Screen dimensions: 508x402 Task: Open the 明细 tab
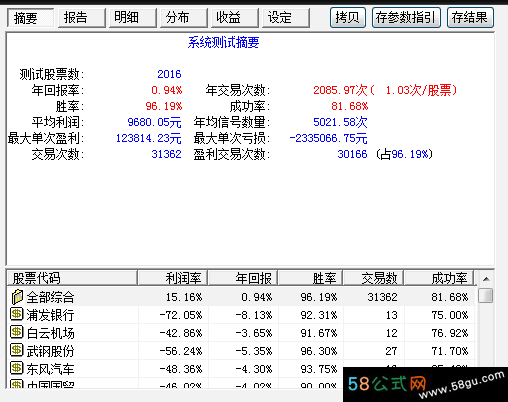tap(133, 18)
